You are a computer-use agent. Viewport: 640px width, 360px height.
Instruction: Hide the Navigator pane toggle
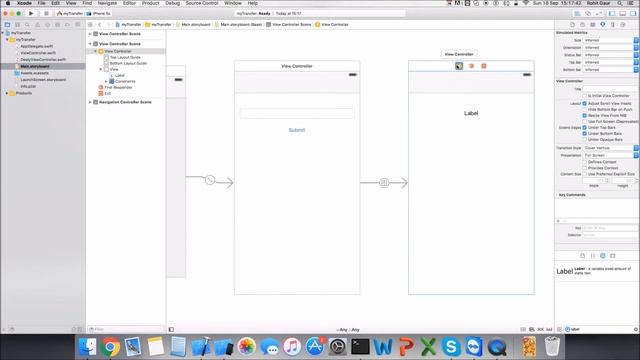click(x=612, y=13)
